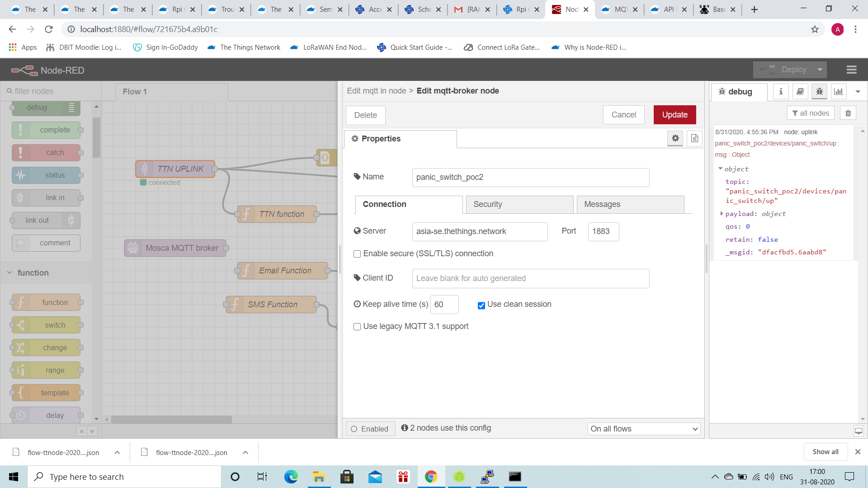
Task: Show the dashboard chart sidebar icon
Action: point(839,91)
